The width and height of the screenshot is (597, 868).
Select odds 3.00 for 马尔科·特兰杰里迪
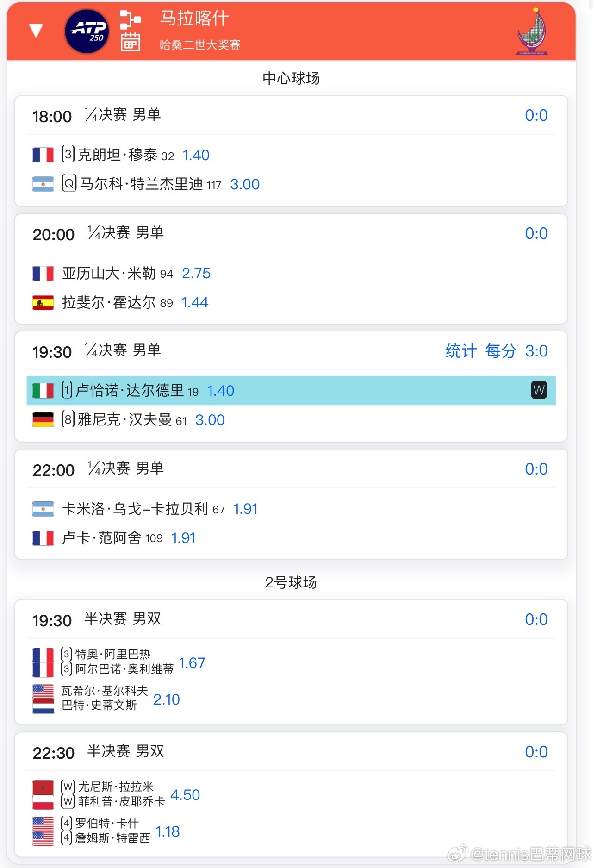245,184
